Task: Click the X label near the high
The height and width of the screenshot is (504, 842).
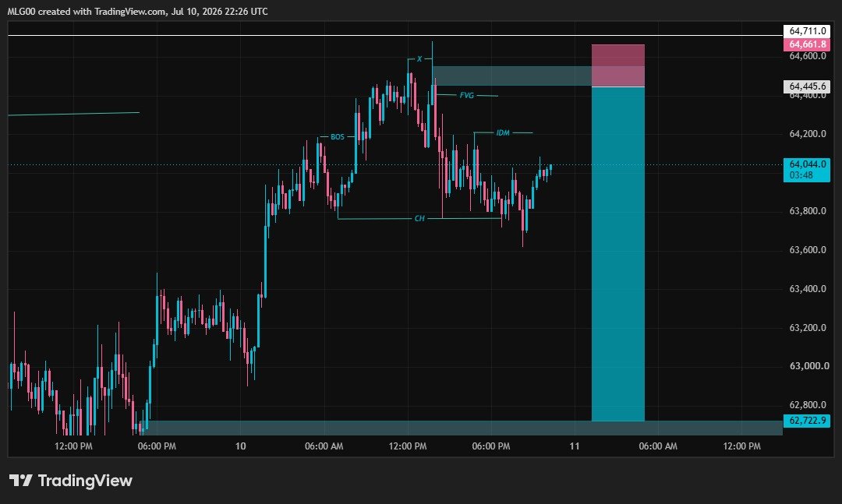Action: 419,59
